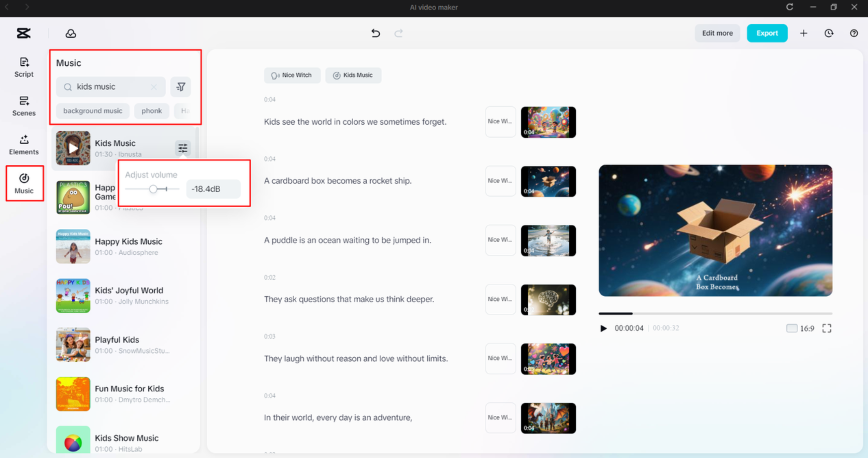The height and width of the screenshot is (458, 868).
Task: Switch to the Scenes panel
Action: [23, 105]
